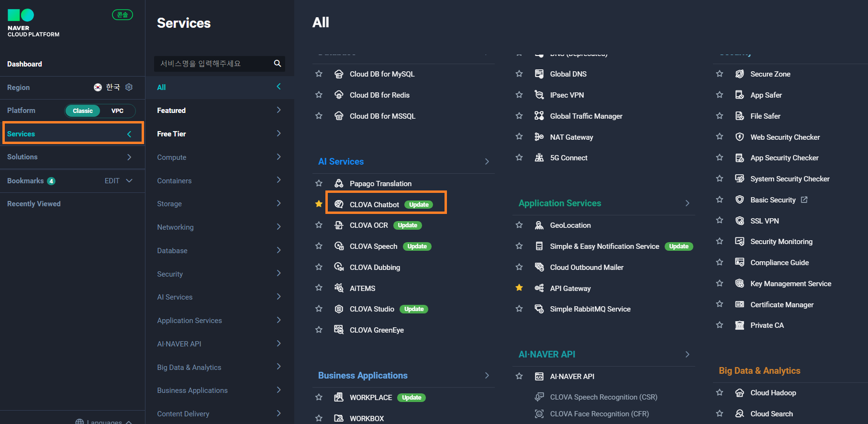This screenshot has width=868, height=424.
Task: Click the Naver Cloud Platform logo
Action: [x=33, y=23]
